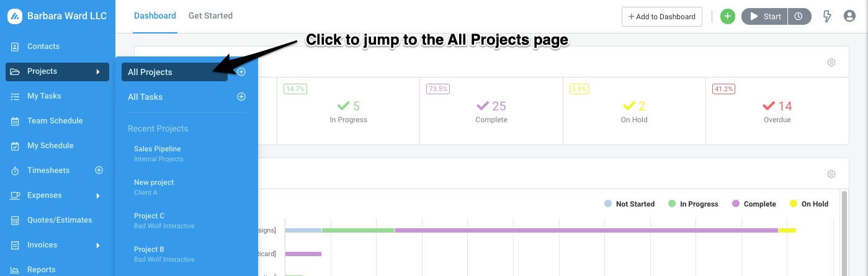The height and width of the screenshot is (276, 868).
Task: Add a timesheet via the Timesheets plus icon
Action: tap(99, 170)
